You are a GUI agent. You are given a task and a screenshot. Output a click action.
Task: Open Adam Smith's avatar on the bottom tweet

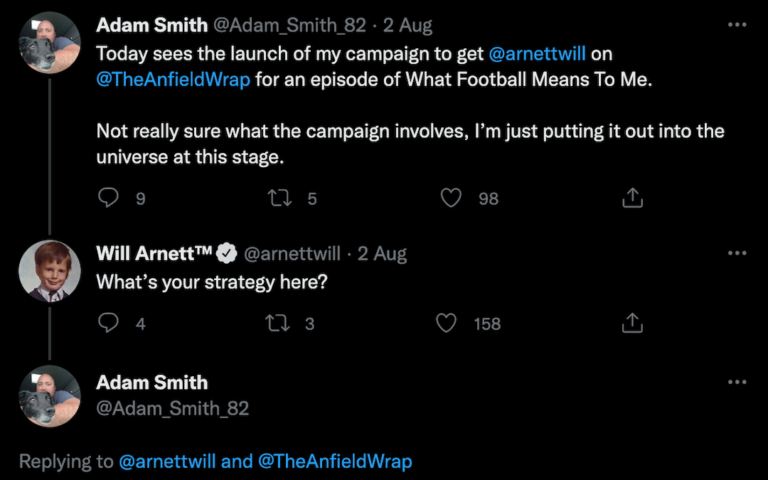[50, 395]
